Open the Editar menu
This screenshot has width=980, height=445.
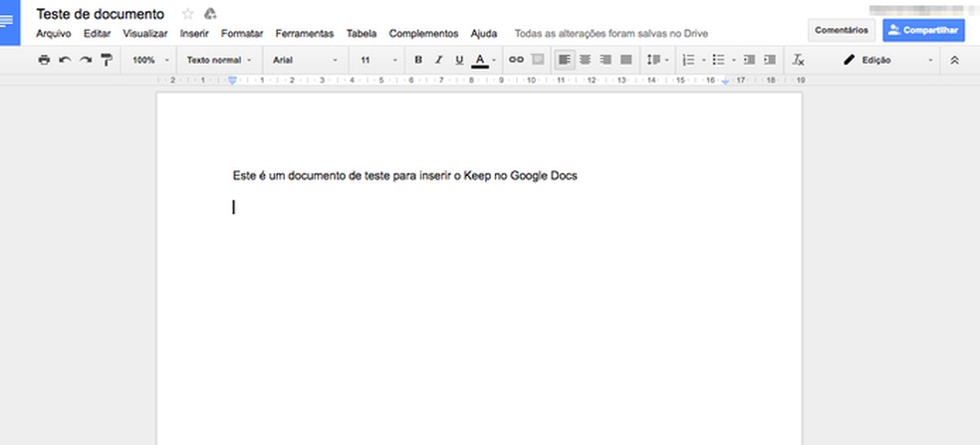point(97,34)
